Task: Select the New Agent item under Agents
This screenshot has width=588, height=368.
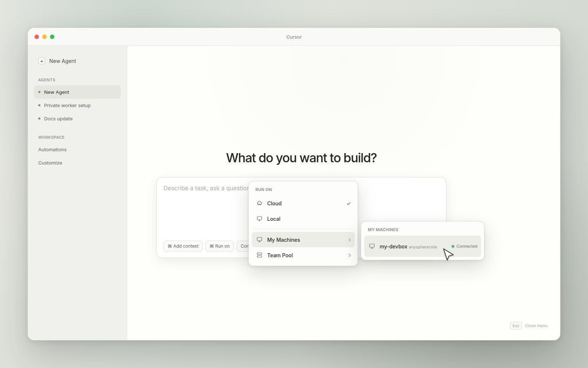Action: pyautogui.click(x=77, y=92)
